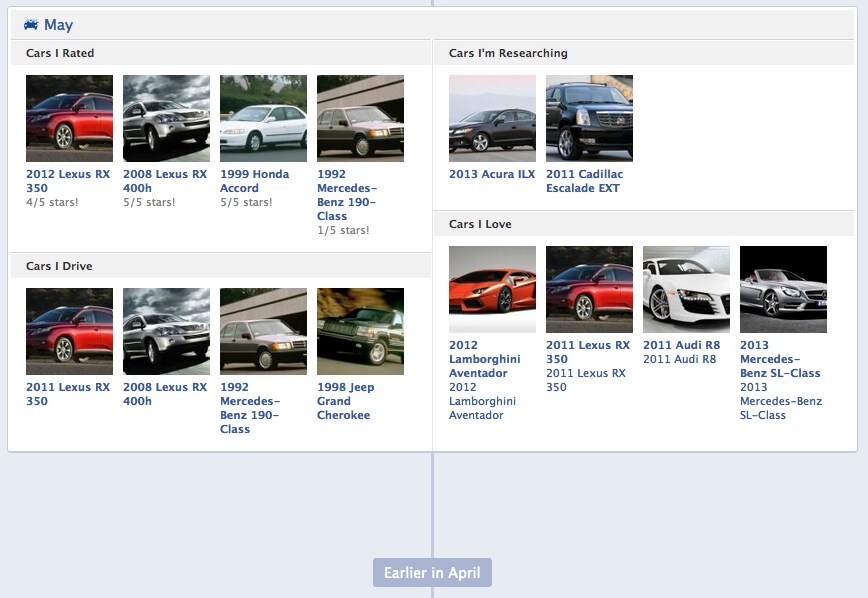This screenshot has height=598, width=868.
Task: View the silver Mercedes-Benz SL-Class photo
Action: [783, 289]
